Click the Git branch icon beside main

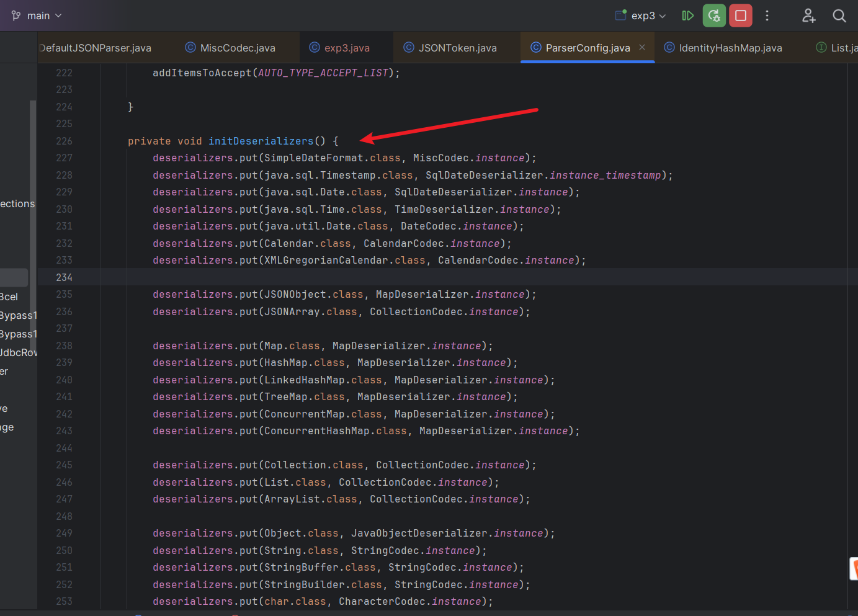16,16
